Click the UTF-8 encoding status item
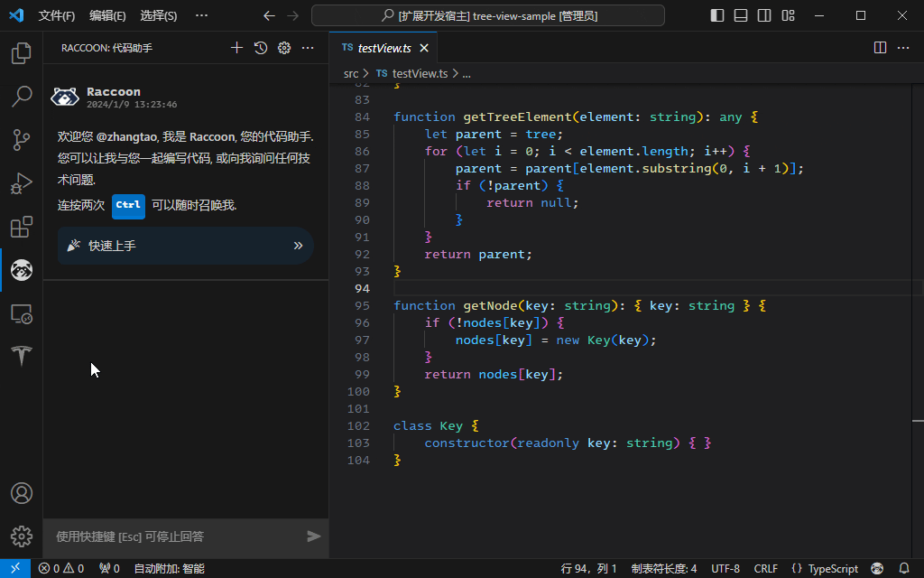Image resolution: width=924 pixels, height=578 pixels. point(725,568)
